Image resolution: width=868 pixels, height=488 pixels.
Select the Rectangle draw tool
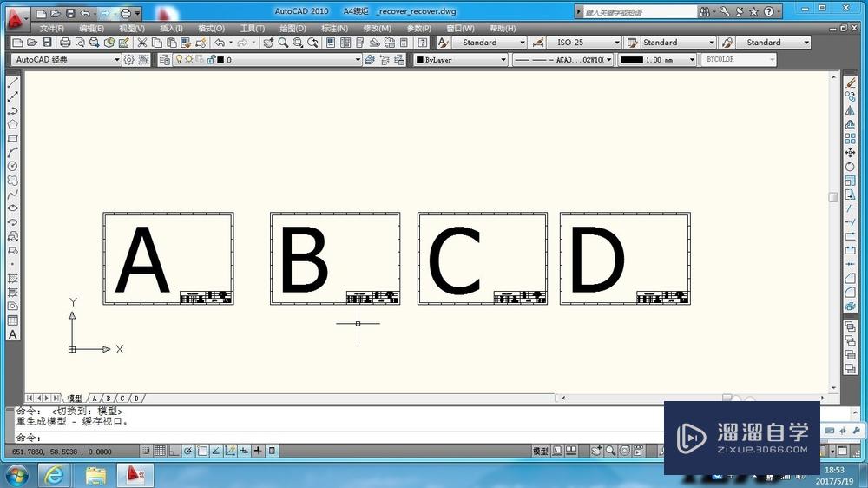[x=13, y=138]
